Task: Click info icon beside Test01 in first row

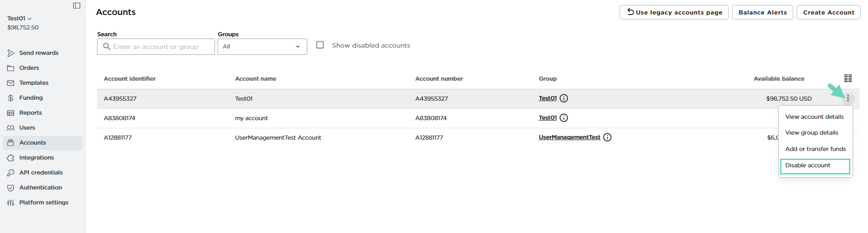Action: pos(563,98)
